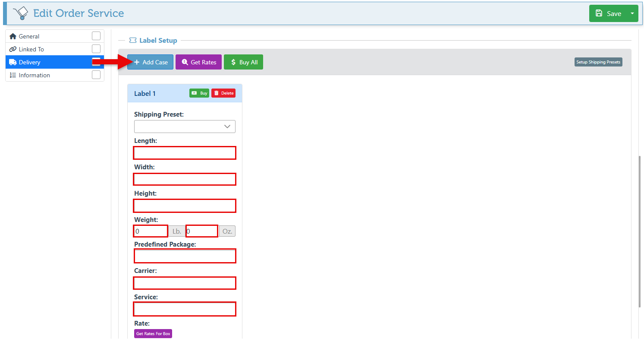Click the hand truck icon in header
Image resolution: width=644 pixels, height=339 pixels.
pyautogui.click(x=20, y=13)
